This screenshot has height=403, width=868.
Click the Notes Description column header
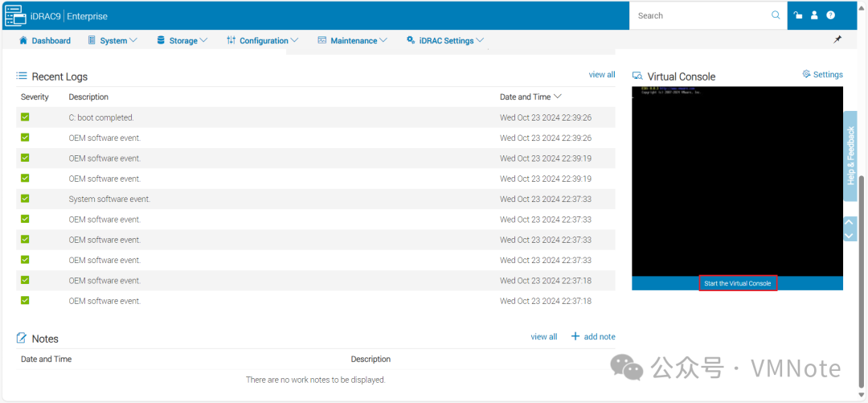pyautogui.click(x=371, y=360)
